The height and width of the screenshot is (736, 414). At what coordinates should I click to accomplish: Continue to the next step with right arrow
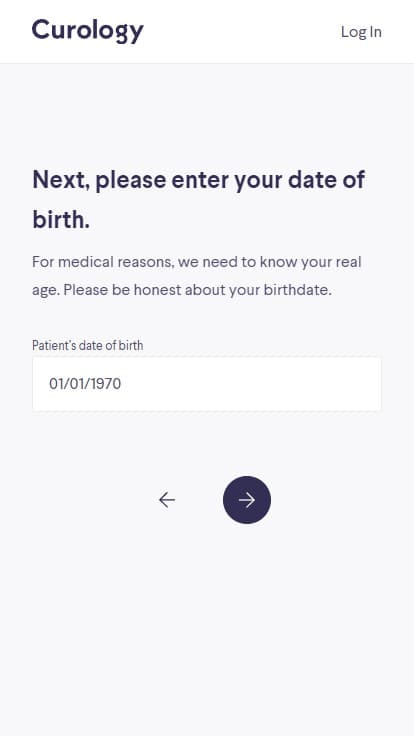[247, 500]
